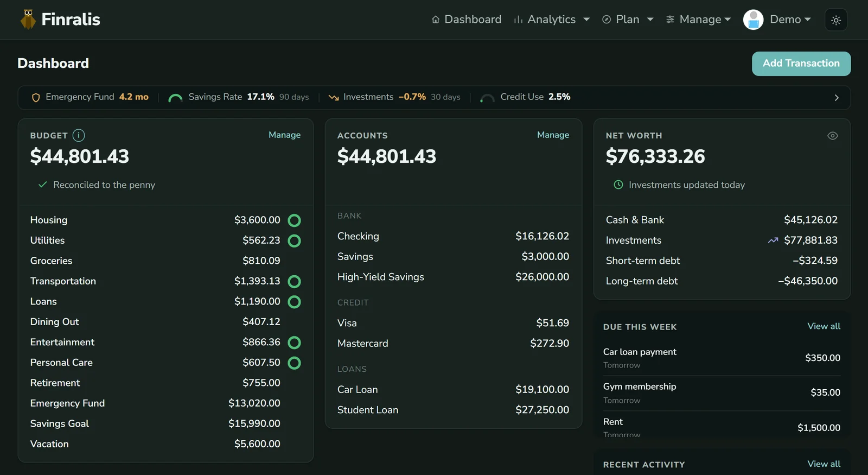This screenshot has width=868, height=475.
Task: Click the Loans budget ring indicator
Action: tap(294, 302)
